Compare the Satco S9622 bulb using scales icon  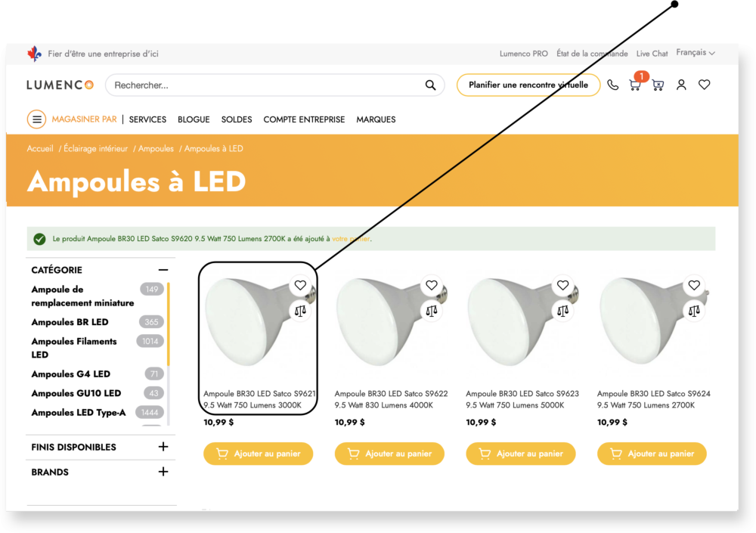432,310
